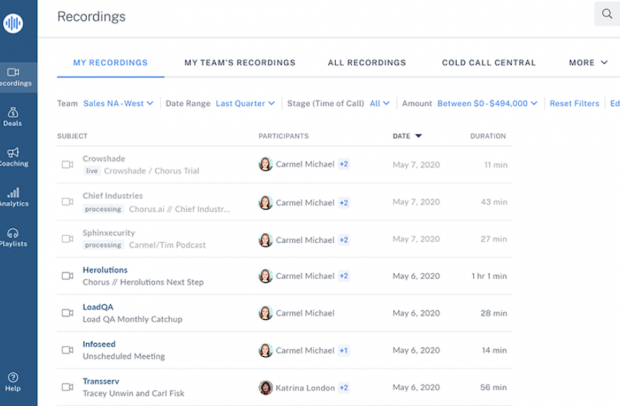The image size is (620, 406).
Task: Open Date Range Last Quarter dropdown
Action: (x=245, y=104)
